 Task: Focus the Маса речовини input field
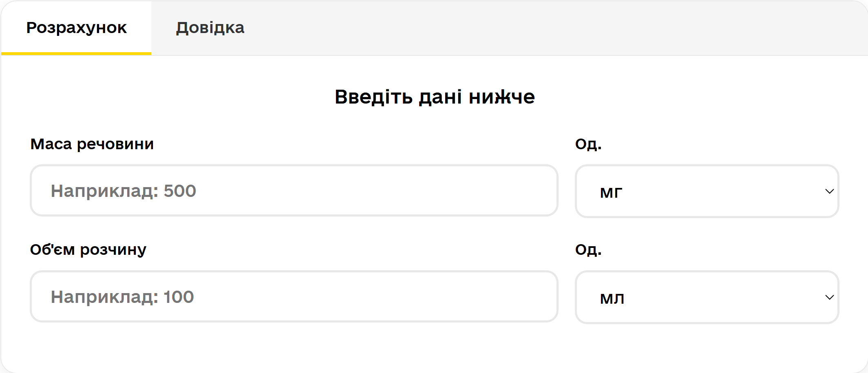(294, 190)
